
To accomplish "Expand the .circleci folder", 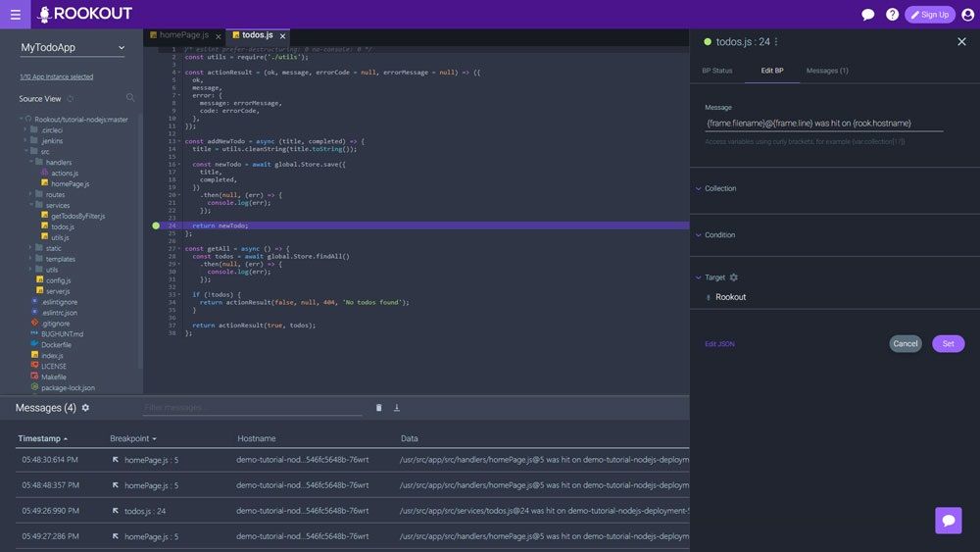I will coord(25,130).
